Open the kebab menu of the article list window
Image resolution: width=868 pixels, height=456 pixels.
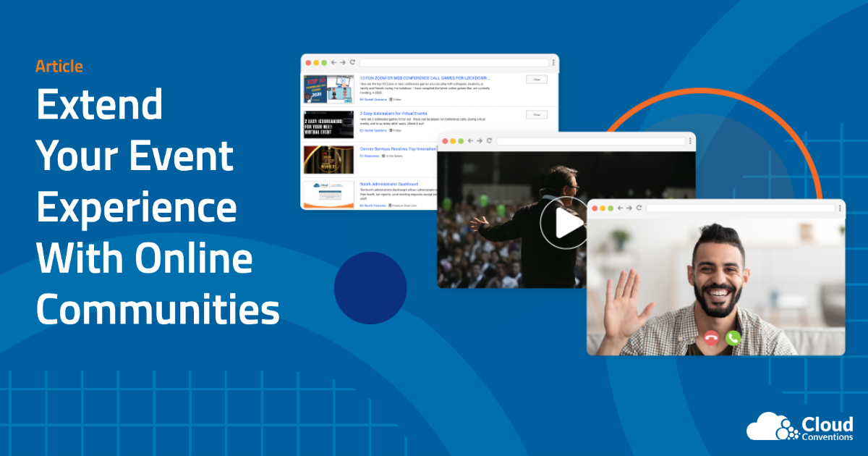click(553, 63)
